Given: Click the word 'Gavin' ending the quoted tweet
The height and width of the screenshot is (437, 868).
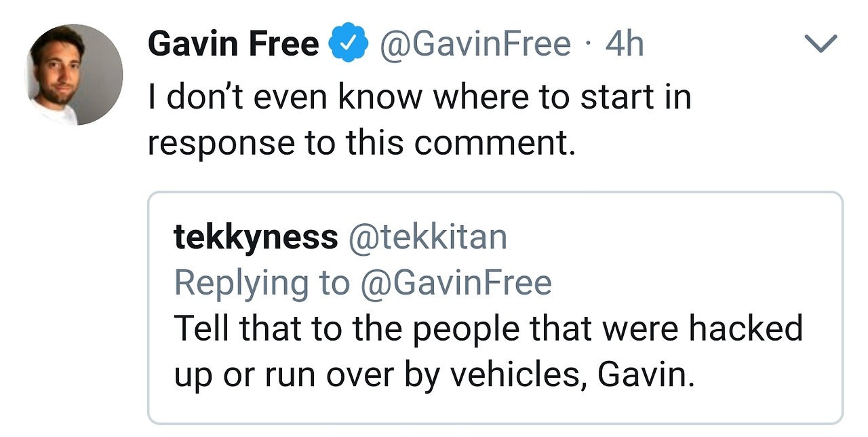Looking at the screenshot, I should [645, 375].
